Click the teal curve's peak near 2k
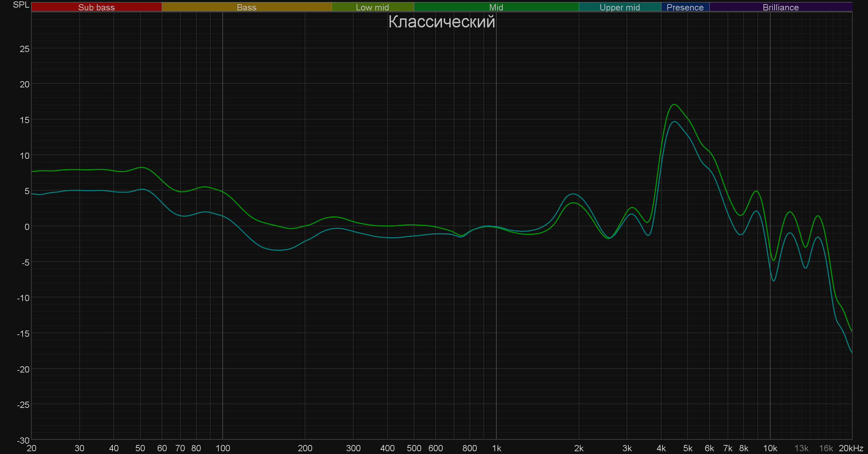Image resolution: width=868 pixels, height=454 pixels. point(573,194)
